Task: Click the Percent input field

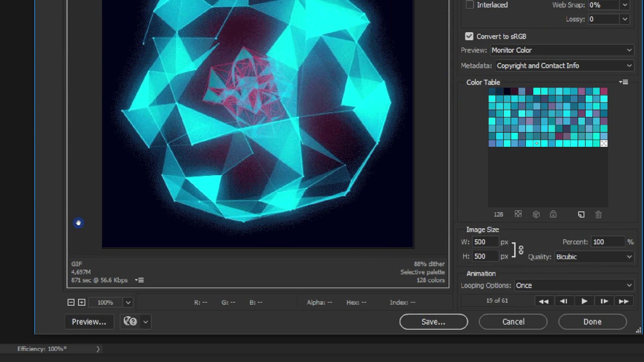Action: [608, 242]
